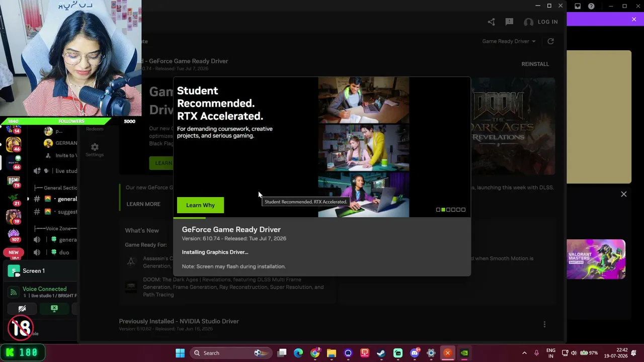Open Task View on the taskbar

click(282, 353)
